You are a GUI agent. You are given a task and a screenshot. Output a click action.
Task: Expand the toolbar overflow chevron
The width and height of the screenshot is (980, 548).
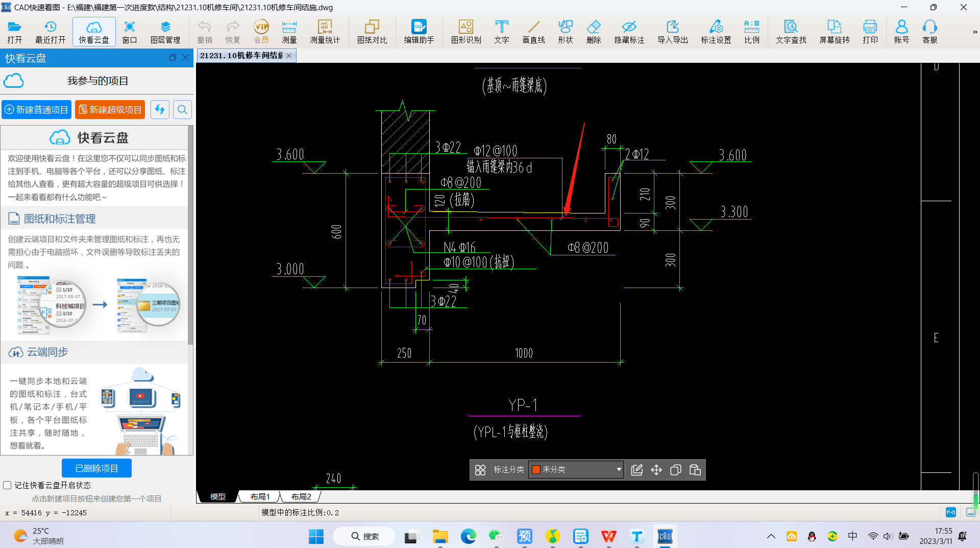coord(974,32)
